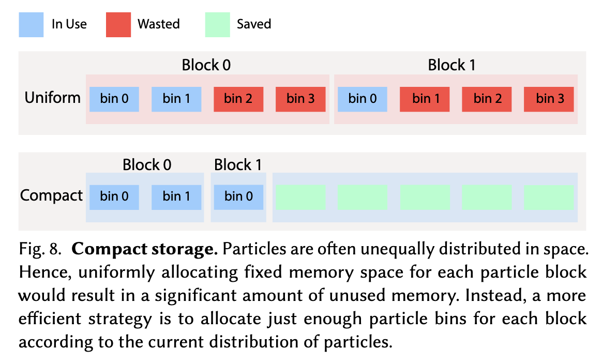Click the Compact row label
Image resolution: width=602 pixels, height=364 pixels.
pos(51,196)
